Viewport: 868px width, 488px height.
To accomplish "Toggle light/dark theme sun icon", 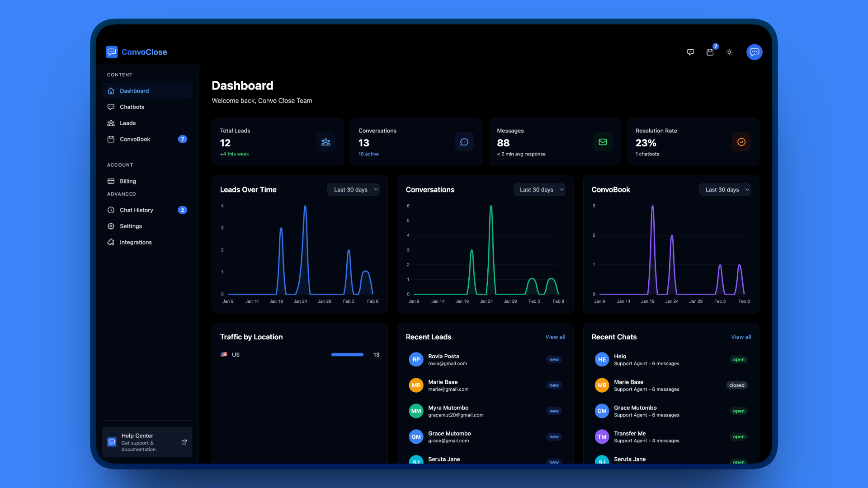I will pos(729,52).
